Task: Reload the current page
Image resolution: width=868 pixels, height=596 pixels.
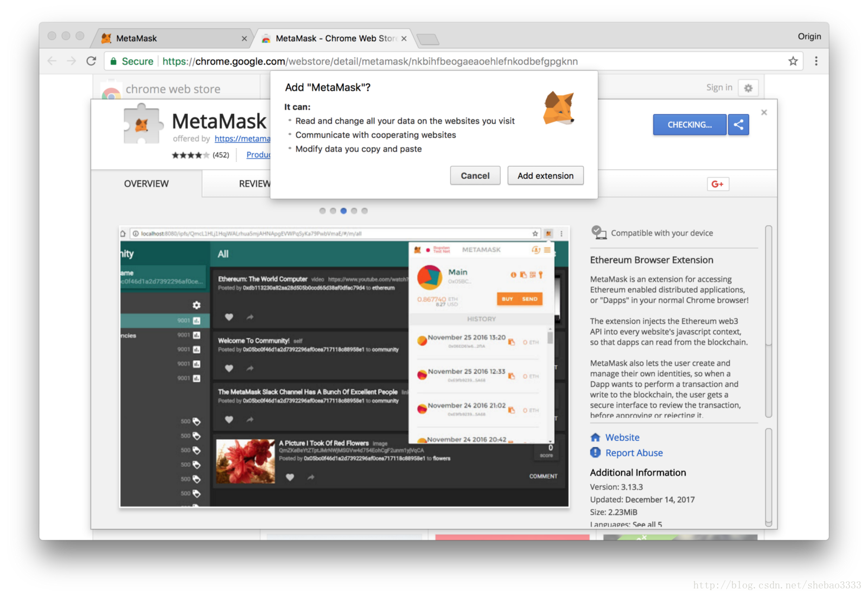Action: [x=91, y=61]
